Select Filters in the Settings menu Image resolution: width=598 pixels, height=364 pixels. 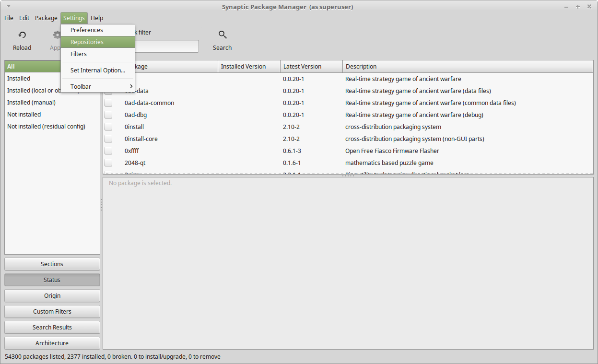pos(98,54)
